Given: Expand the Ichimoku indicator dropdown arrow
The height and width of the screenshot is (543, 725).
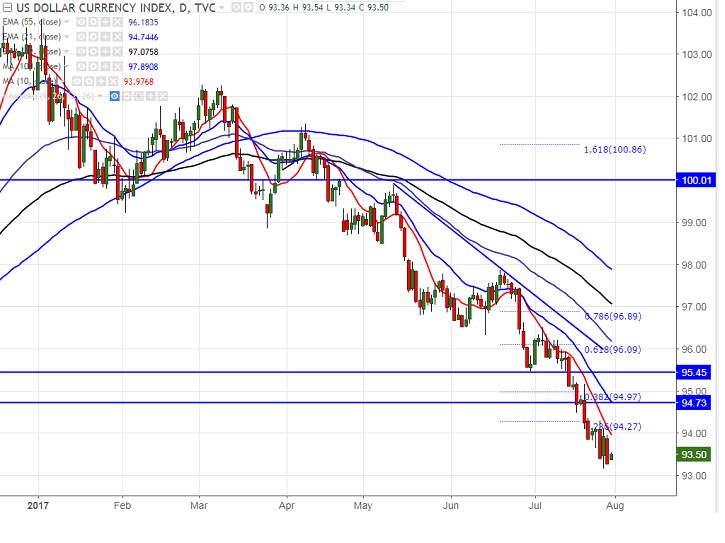Looking at the screenshot, I should (x=99, y=96).
